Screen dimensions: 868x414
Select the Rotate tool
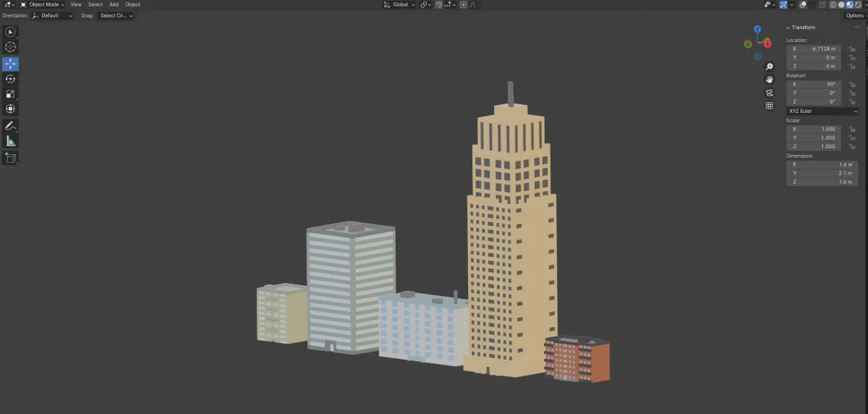10,79
